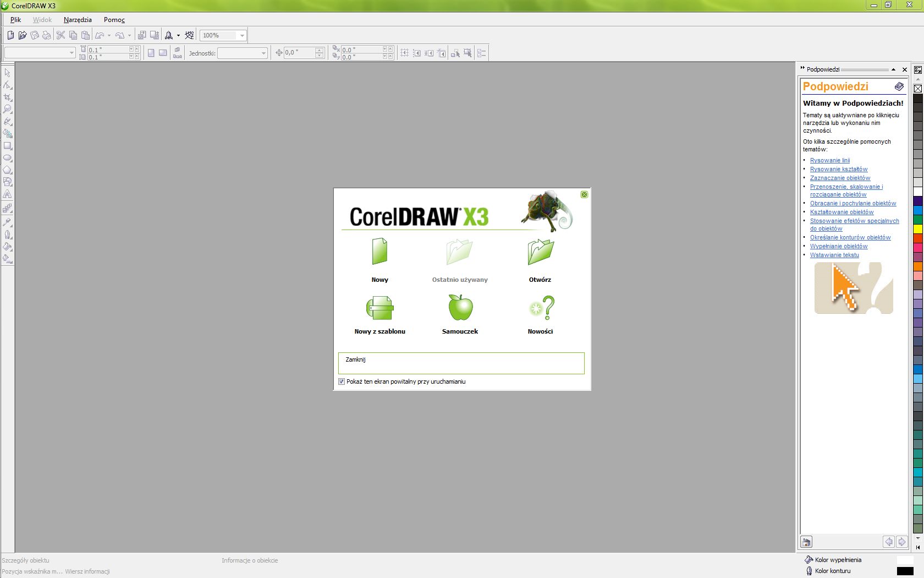Open the Pomoc menu

(x=114, y=20)
